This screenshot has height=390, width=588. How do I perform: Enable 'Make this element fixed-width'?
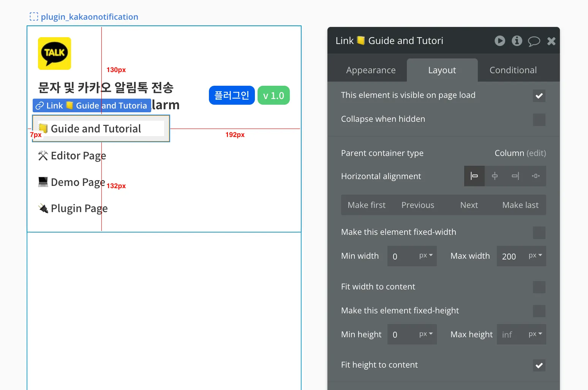[539, 233]
